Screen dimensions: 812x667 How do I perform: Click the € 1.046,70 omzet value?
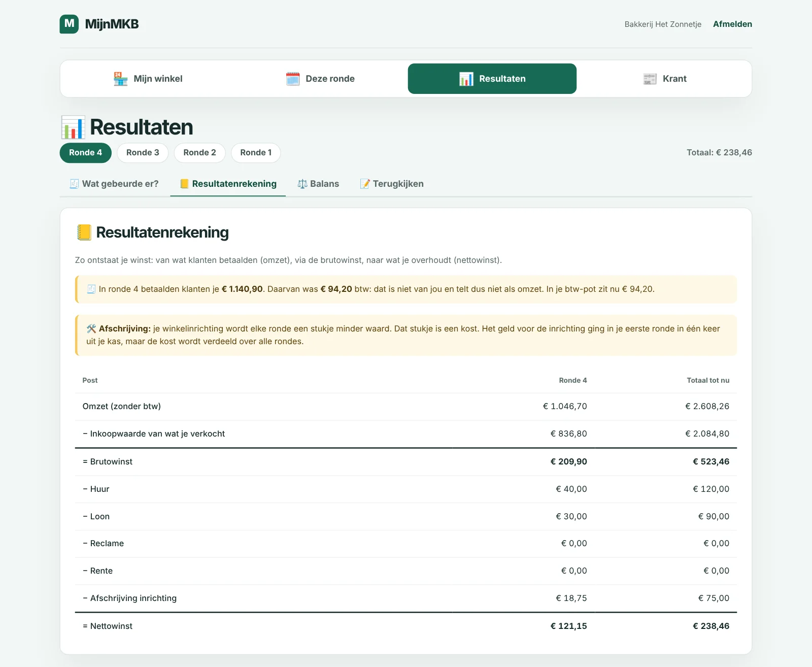pos(565,406)
